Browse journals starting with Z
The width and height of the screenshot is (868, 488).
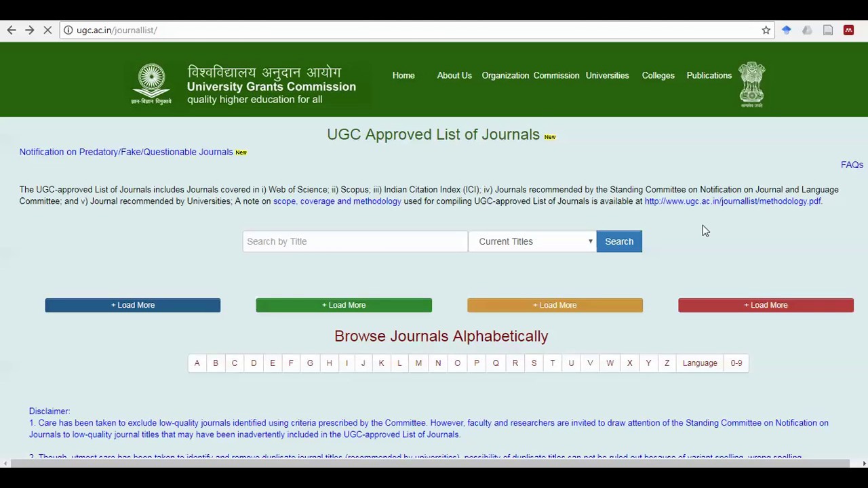click(x=667, y=363)
